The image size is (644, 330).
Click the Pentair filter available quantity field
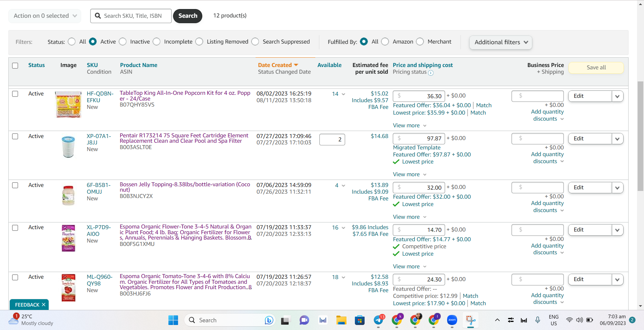[332, 139]
